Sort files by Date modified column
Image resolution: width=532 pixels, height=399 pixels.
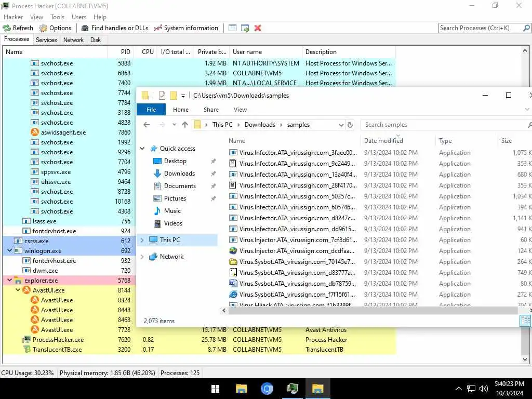click(x=383, y=140)
